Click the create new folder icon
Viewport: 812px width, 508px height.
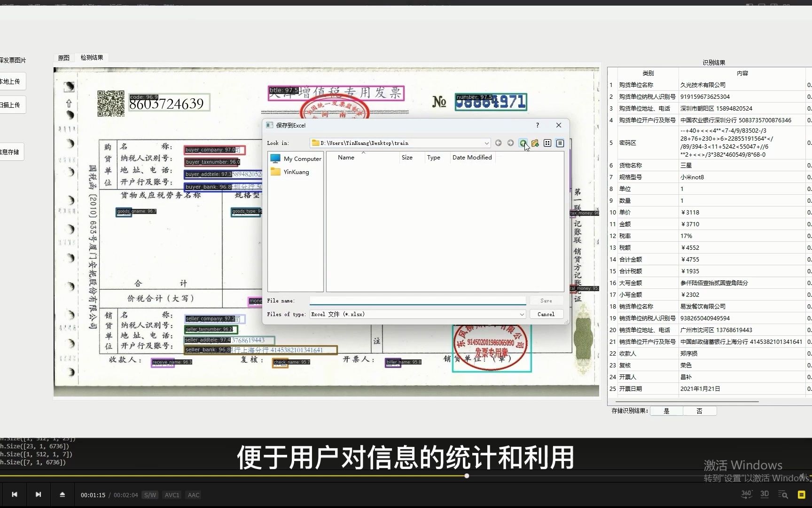(x=535, y=143)
